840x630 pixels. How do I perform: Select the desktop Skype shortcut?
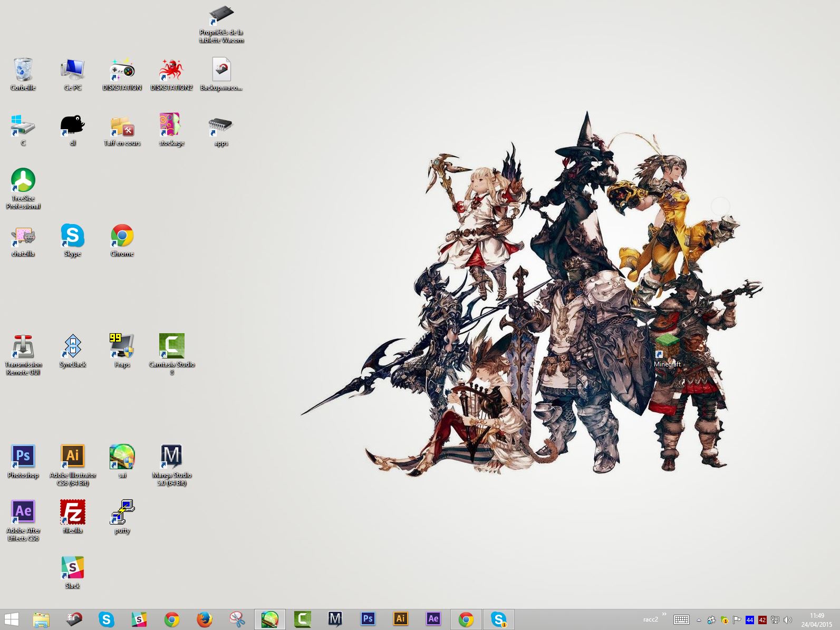[72, 240]
